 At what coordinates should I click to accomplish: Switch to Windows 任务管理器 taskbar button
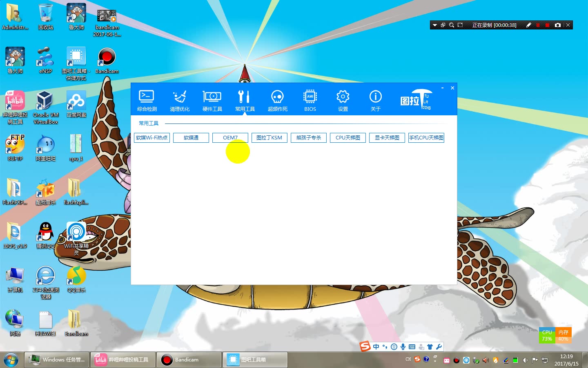tap(57, 360)
